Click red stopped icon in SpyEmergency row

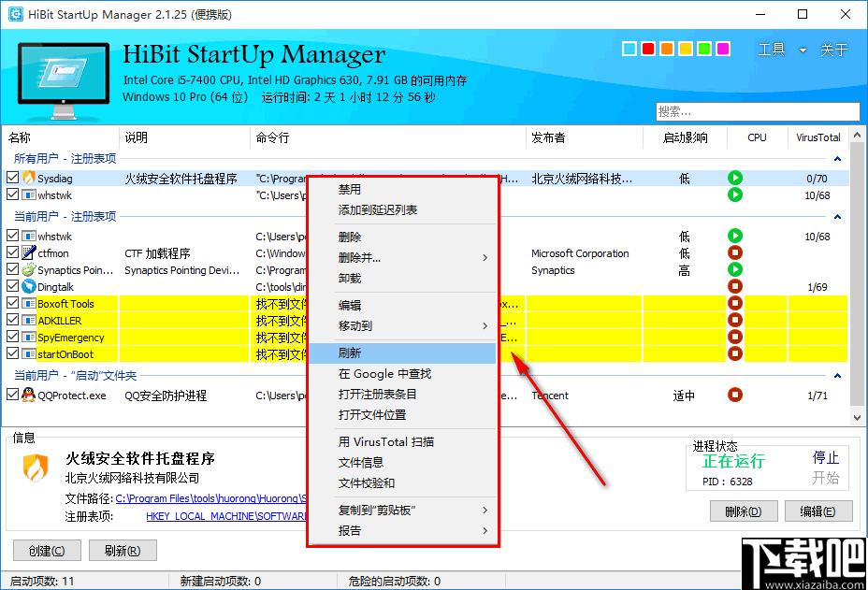(x=734, y=337)
